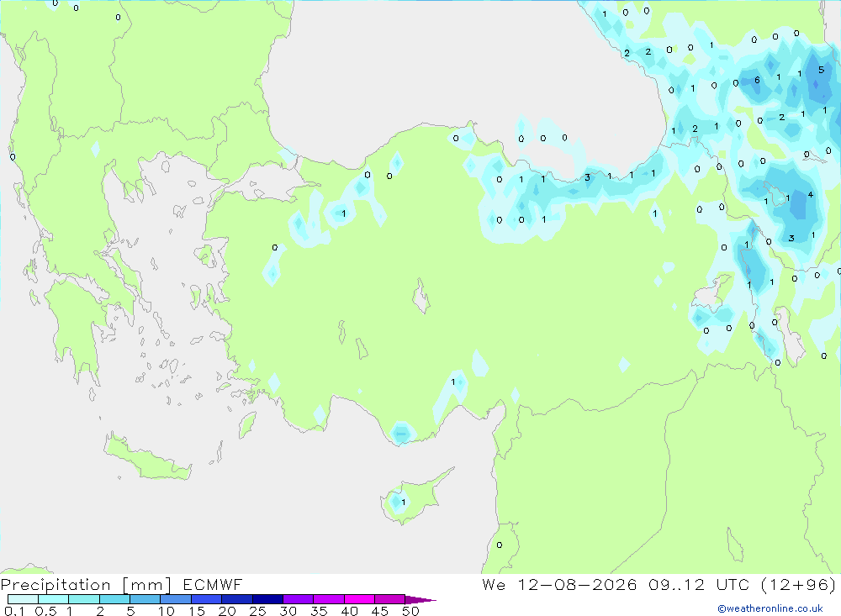The height and width of the screenshot is (616, 841).
Task: Click the legend tick label '20'
Action: (227, 611)
